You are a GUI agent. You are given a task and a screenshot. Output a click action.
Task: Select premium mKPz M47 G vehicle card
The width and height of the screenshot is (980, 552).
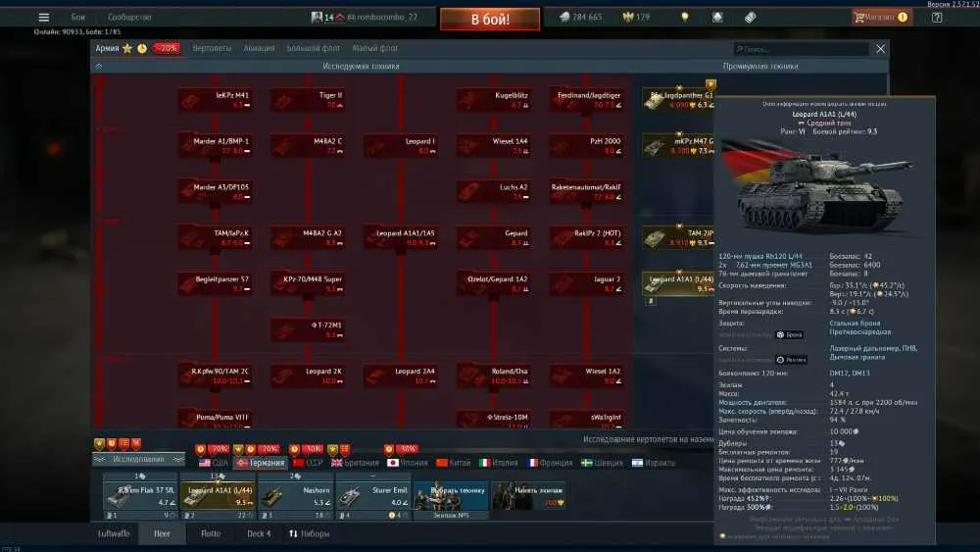pos(678,146)
